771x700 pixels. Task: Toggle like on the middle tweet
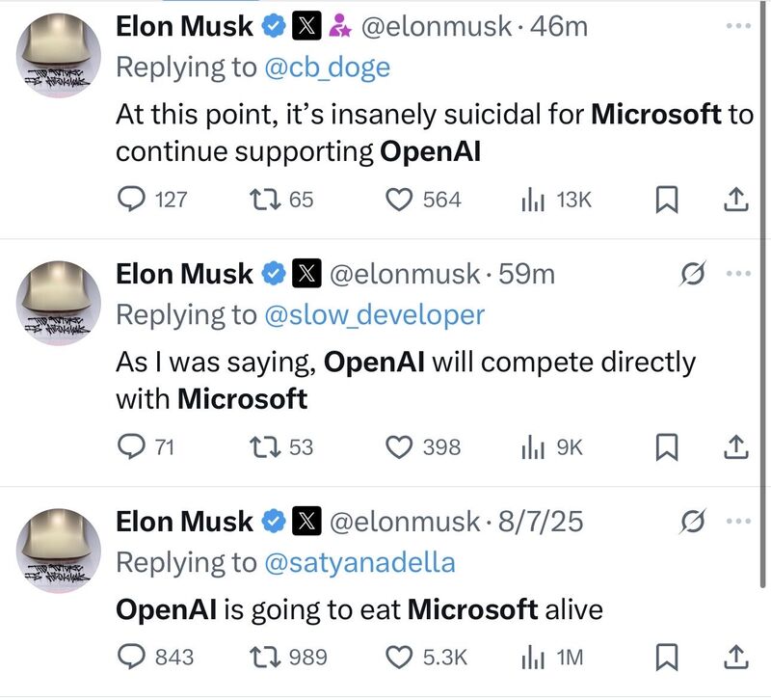(x=399, y=447)
